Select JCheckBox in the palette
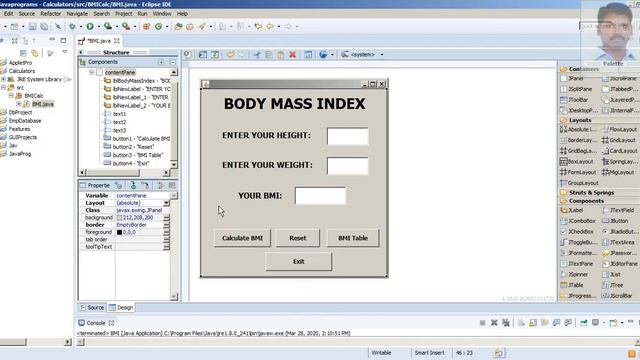 577,232
